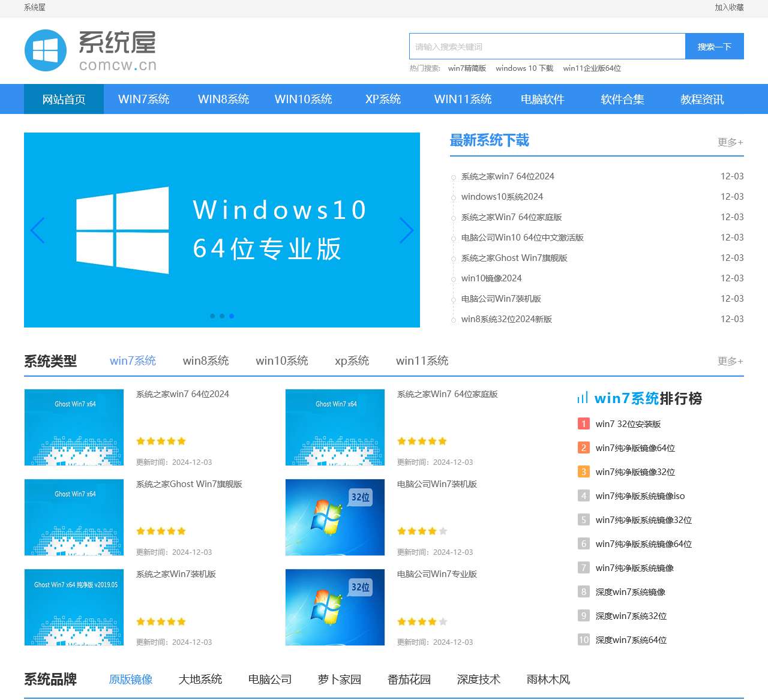Advance to next carousel slide arrow
Image resolution: width=768 pixels, height=700 pixels.
406,230
